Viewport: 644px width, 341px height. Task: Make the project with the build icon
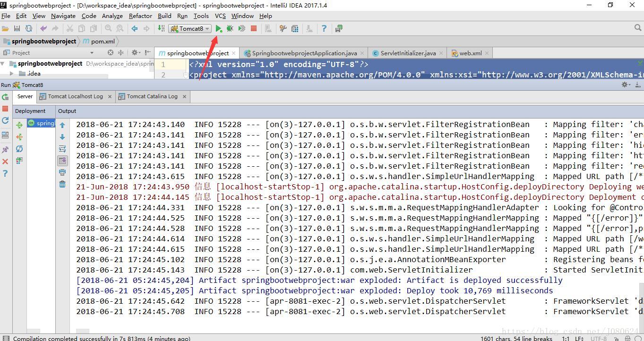coord(162,29)
